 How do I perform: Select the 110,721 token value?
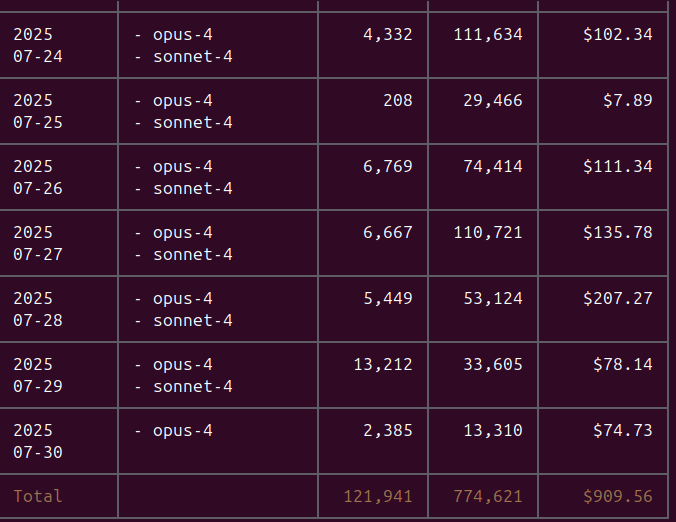pyautogui.click(x=488, y=233)
